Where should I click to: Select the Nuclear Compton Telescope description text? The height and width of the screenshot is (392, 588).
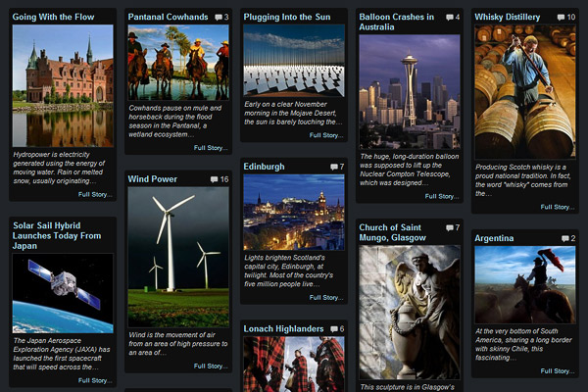(409, 170)
